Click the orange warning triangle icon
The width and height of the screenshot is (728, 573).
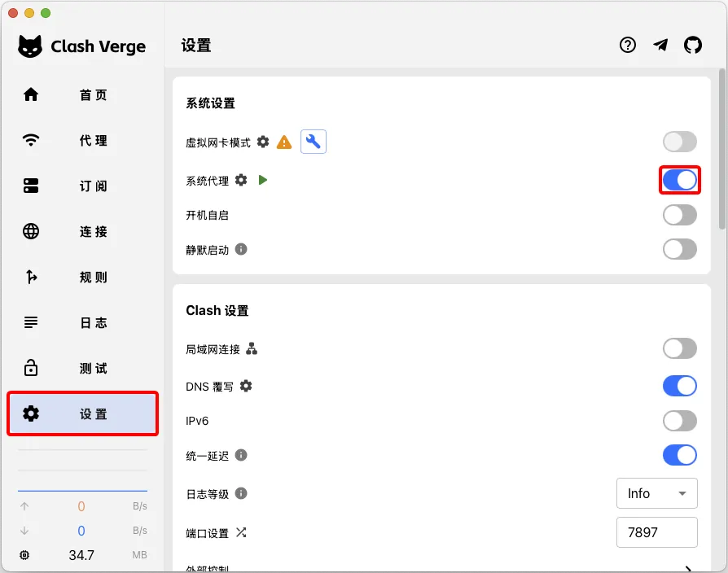click(284, 142)
